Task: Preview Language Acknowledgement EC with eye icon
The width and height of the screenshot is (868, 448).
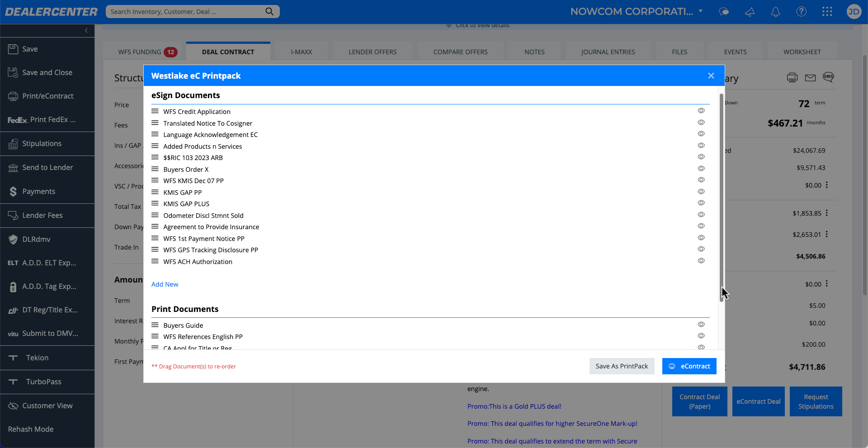Action: pyautogui.click(x=701, y=134)
